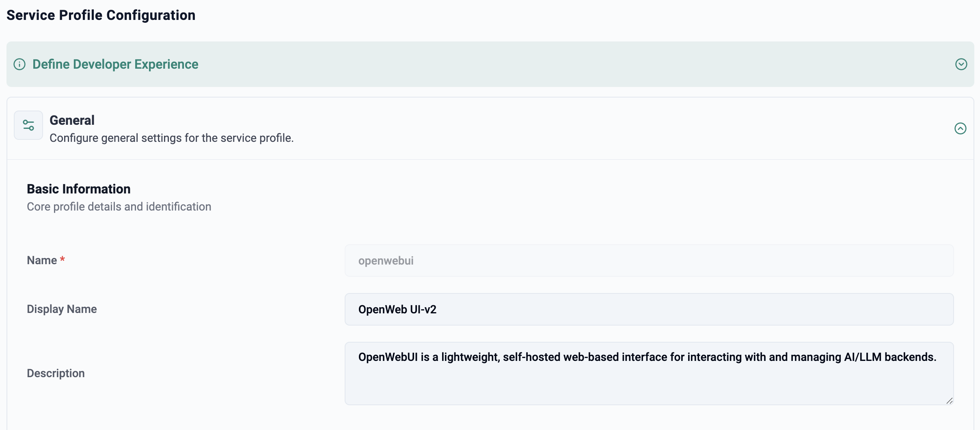
Task: Click the 'Core profile details and identification' subtitle
Action: coord(119,207)
